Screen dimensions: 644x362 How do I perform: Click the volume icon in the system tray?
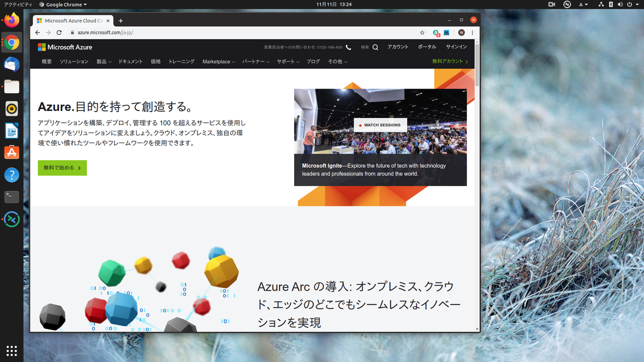[x=621, y=4]
